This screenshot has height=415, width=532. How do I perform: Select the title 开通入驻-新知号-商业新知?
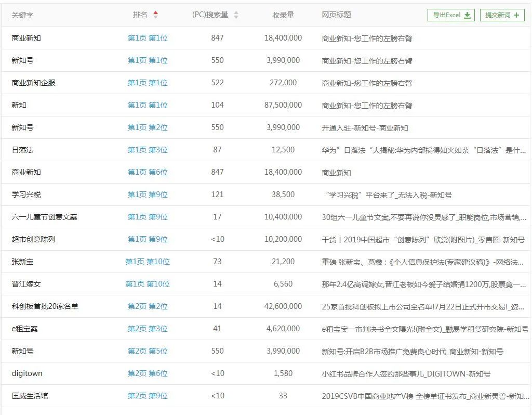[x=365, y=128]
